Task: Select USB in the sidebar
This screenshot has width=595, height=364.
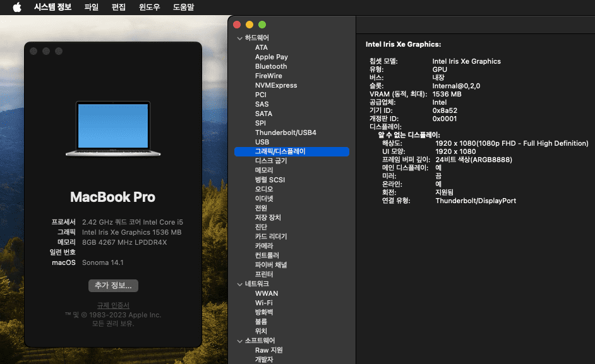Action: coord(262,142)
